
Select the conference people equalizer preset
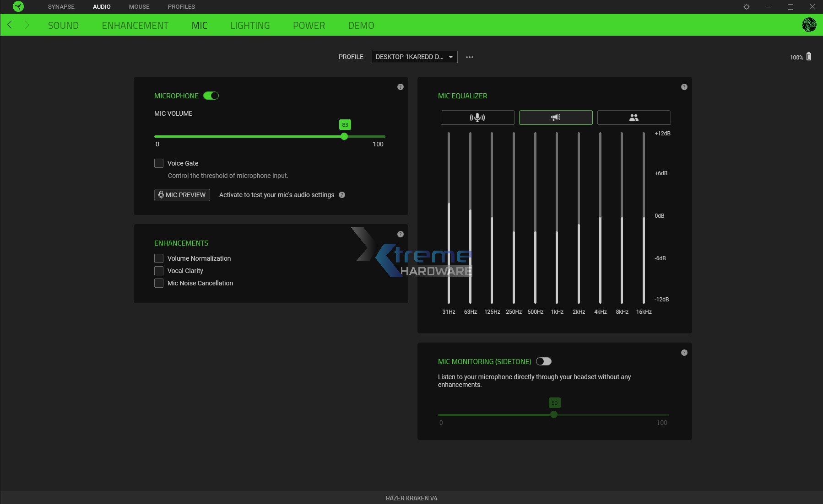[634, 118]
